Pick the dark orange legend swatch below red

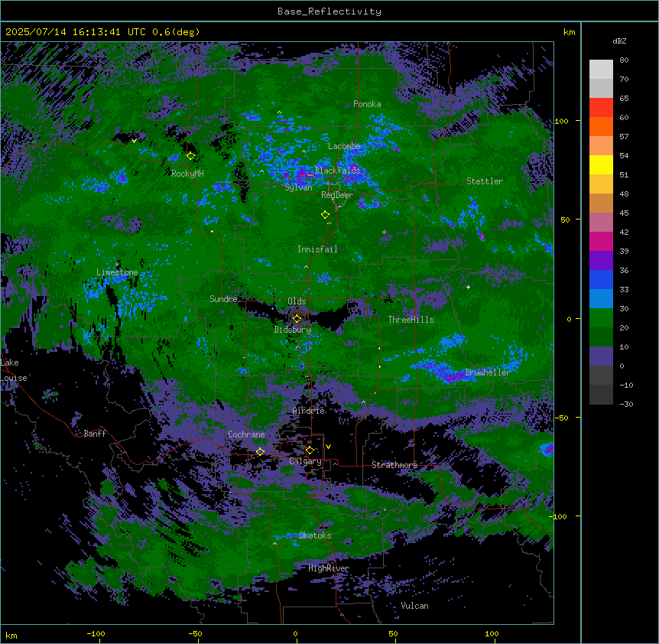tap(601, 126)
